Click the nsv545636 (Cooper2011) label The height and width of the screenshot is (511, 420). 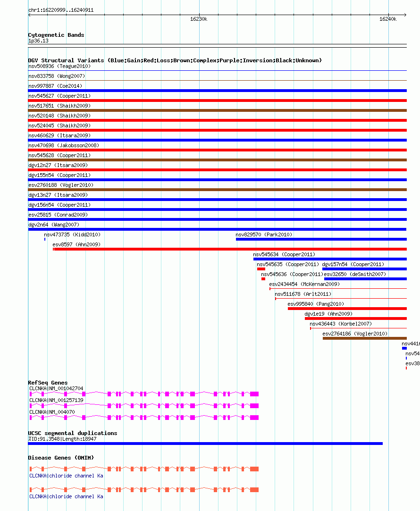pos(292,275)
